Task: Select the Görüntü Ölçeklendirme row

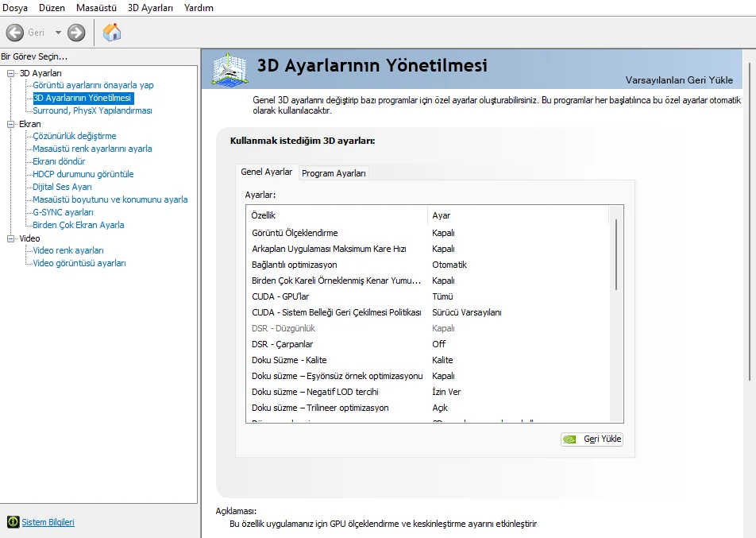Action: pyautogui.click(x=427, y=233)
